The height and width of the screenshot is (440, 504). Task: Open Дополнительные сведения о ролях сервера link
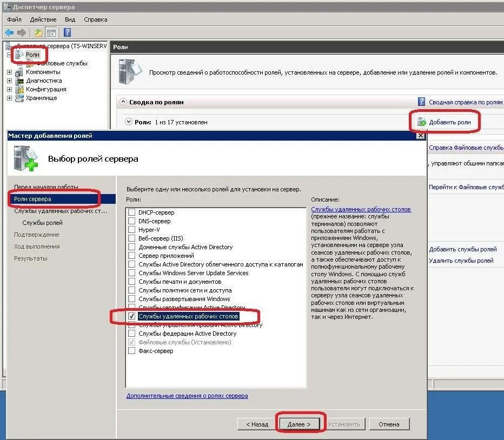point(187,396)
